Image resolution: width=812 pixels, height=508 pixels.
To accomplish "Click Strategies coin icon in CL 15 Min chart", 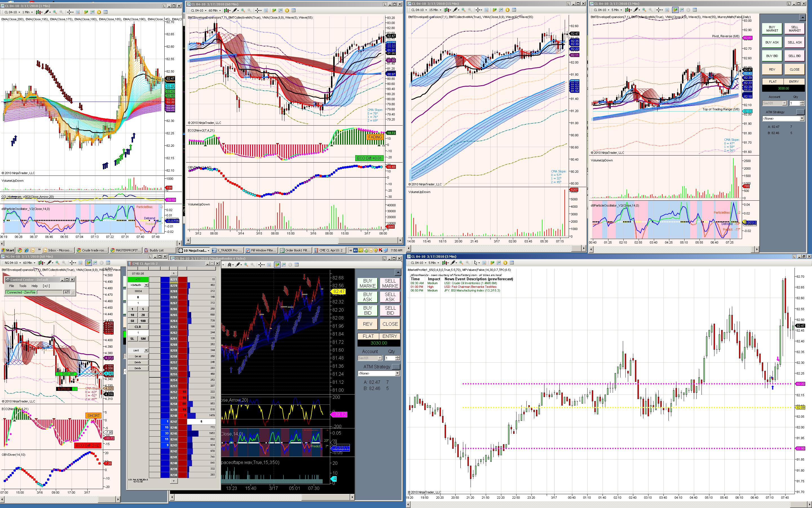I will click(507, 10).
